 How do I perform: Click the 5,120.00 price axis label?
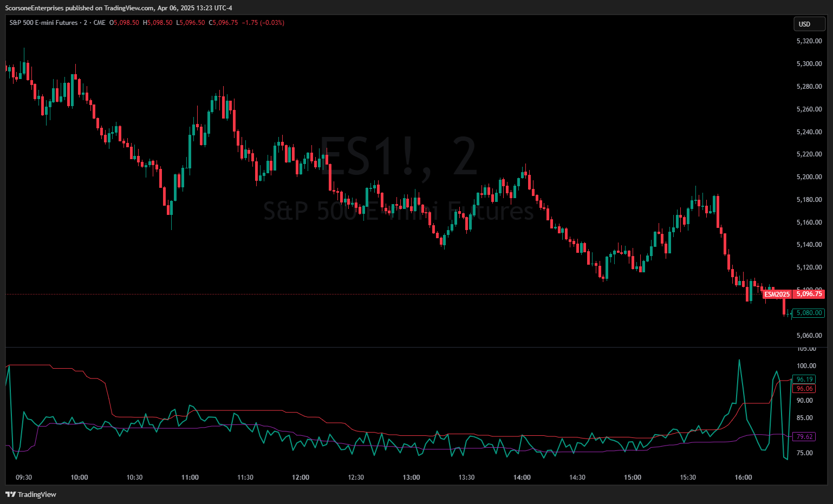[809, 267]
